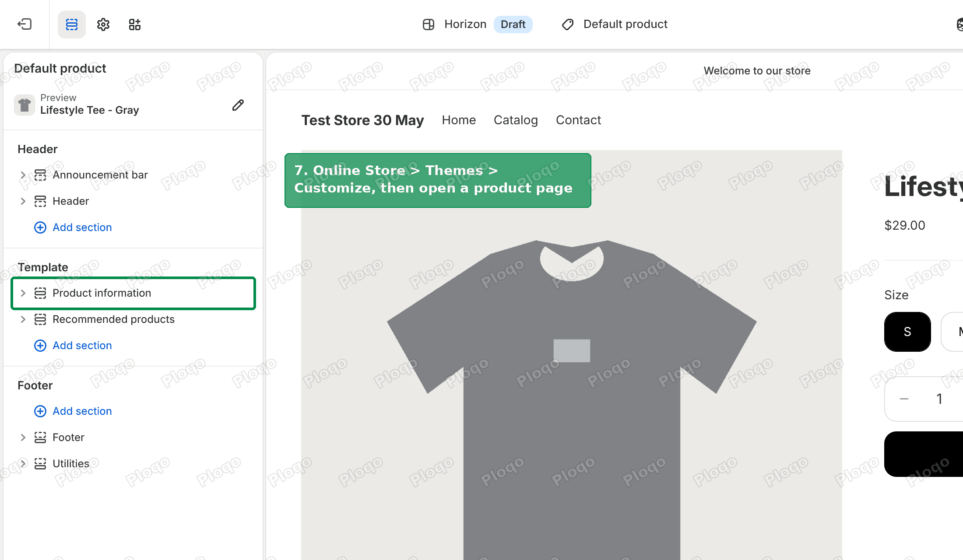The image size is (963, 560).
Task: Expand the Recommended products section
Action: [23, 319]
